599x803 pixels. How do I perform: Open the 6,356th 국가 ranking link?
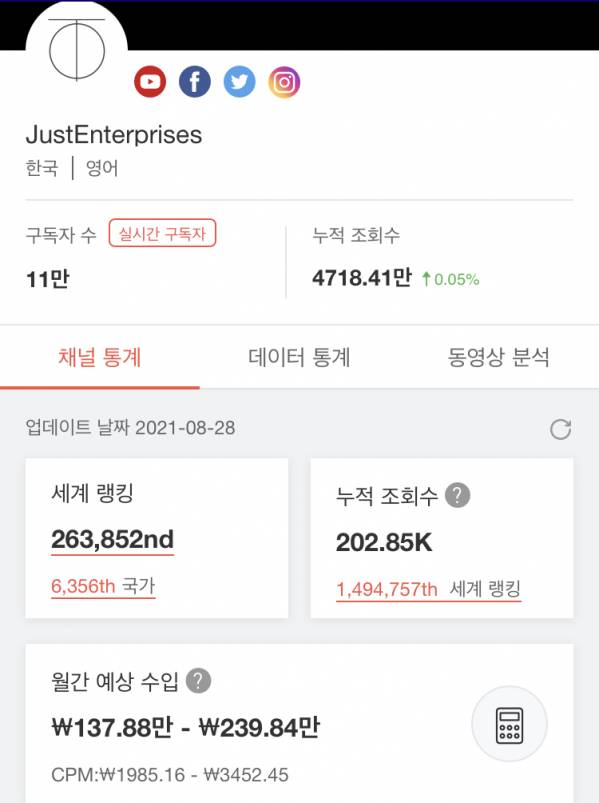tap(103, 587)
